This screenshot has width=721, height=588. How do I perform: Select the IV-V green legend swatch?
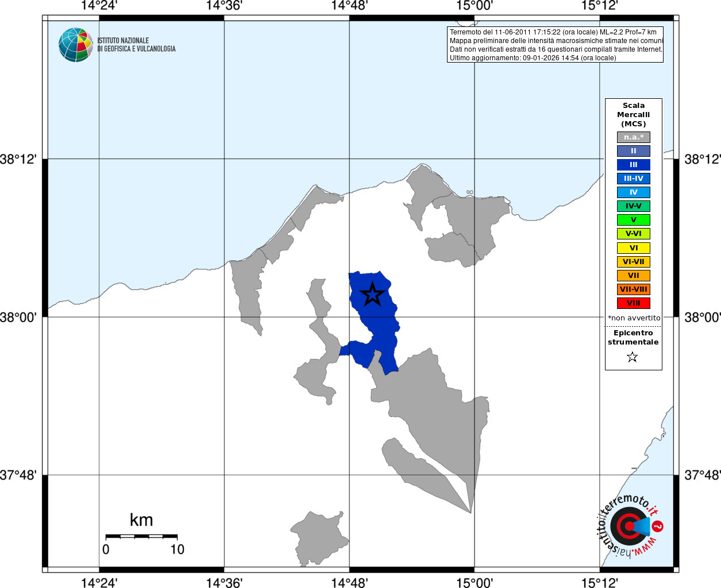coord(634,206)
